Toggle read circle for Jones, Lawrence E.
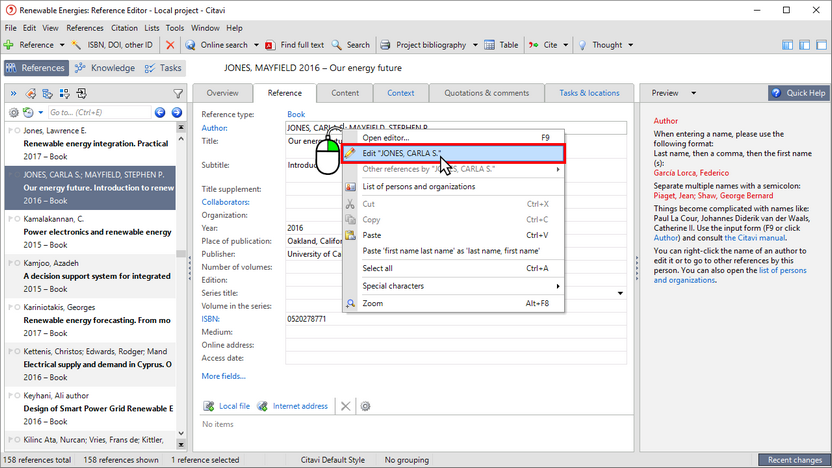Screen dimensions: 832x468 [x=18, y=131]
